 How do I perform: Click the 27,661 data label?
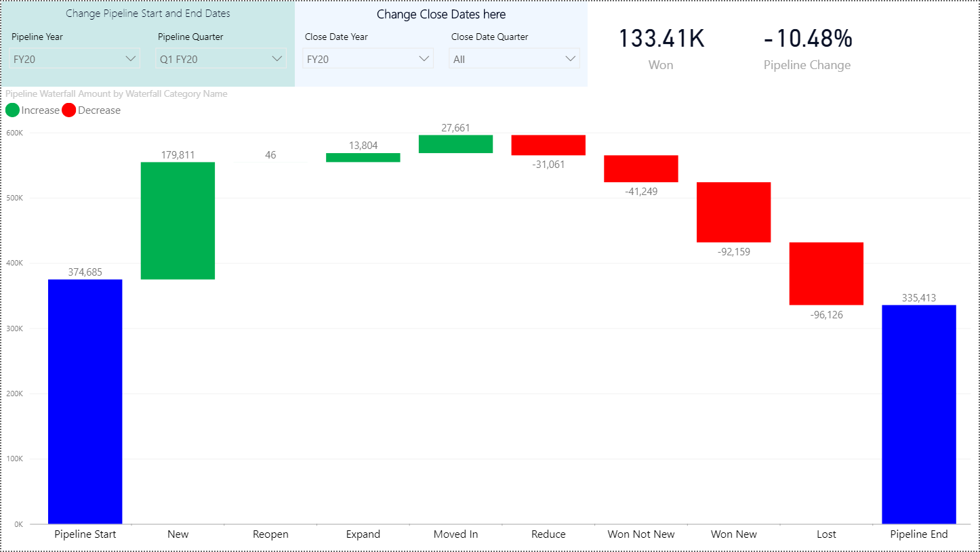455,128
